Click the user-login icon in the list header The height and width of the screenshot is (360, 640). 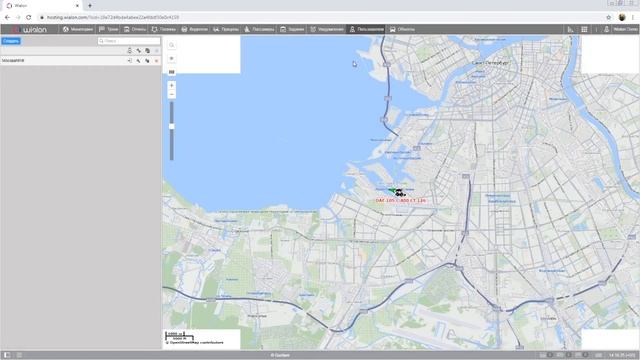pos(130,51)
